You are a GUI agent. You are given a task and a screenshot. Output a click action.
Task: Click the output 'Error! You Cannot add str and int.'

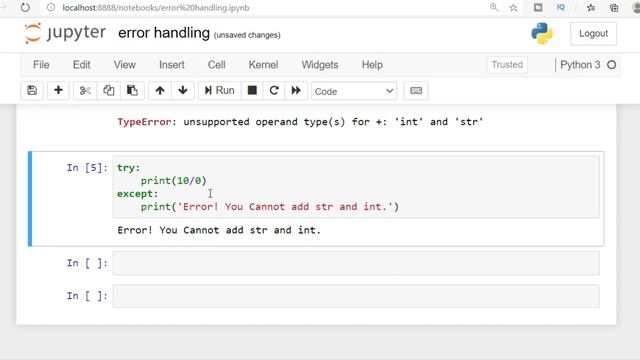coord(219,230)
